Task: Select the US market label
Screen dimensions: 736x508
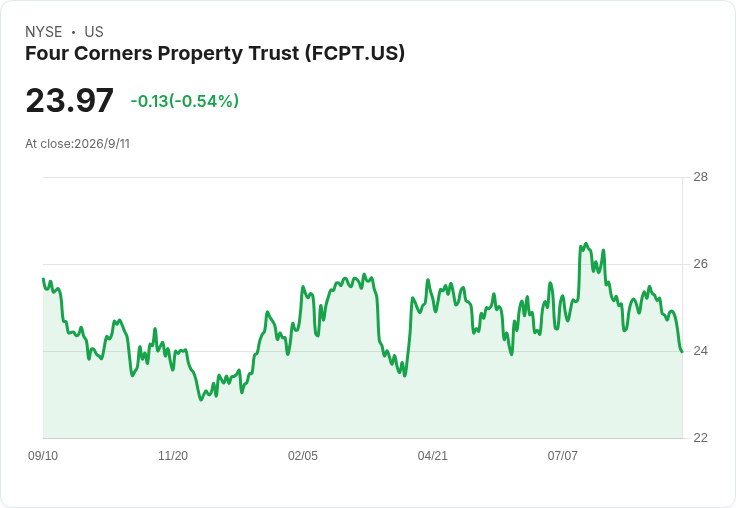Action: [x=94, y=32]
